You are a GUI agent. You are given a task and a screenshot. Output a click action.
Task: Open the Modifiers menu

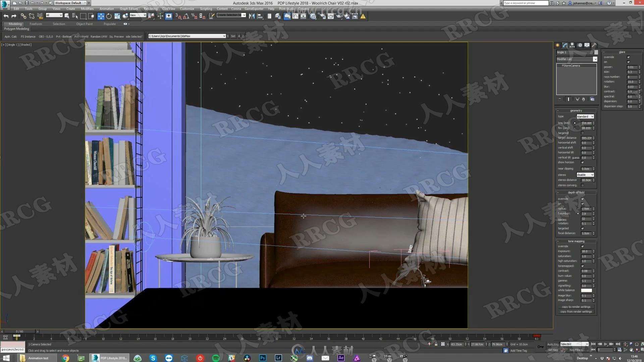point(87,9)
